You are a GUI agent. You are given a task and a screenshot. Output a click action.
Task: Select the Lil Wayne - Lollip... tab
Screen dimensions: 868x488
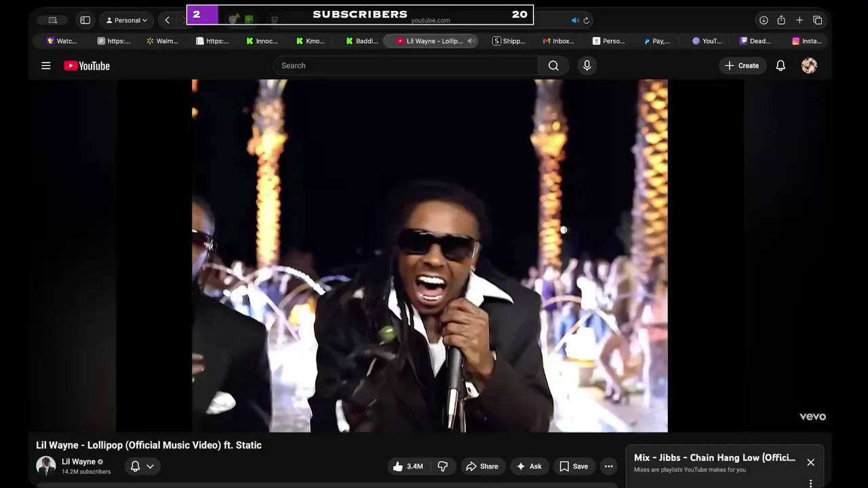click(430, 41)
